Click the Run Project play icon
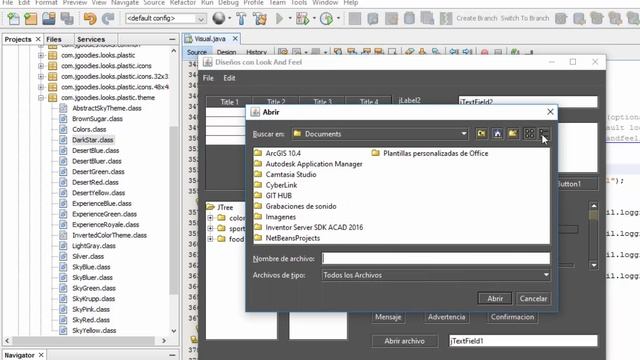The width and height of the screenshot is (640, 360). pyautogui.click(x=280, y=18)
